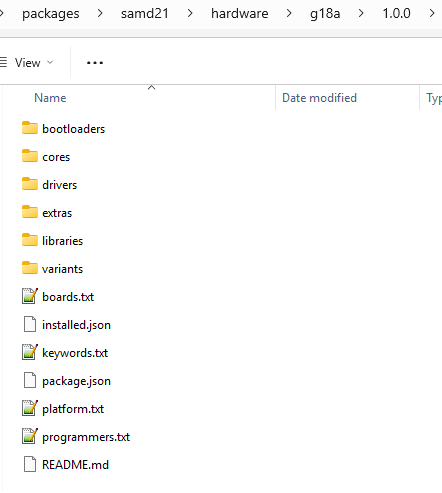Viewport: 442px width, 493px height.
Task: Select the extras folder name
Action: pos(57,213)
